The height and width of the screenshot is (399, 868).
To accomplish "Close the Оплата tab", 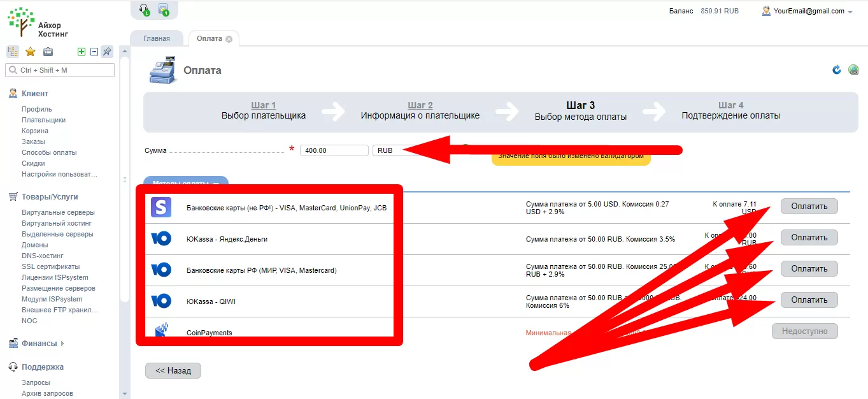I will (x=229, y=39).
